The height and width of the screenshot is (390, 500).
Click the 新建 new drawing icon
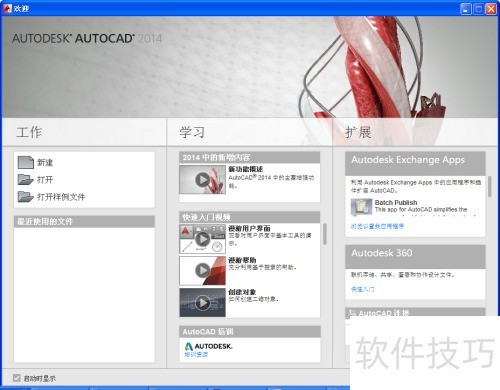26,162
